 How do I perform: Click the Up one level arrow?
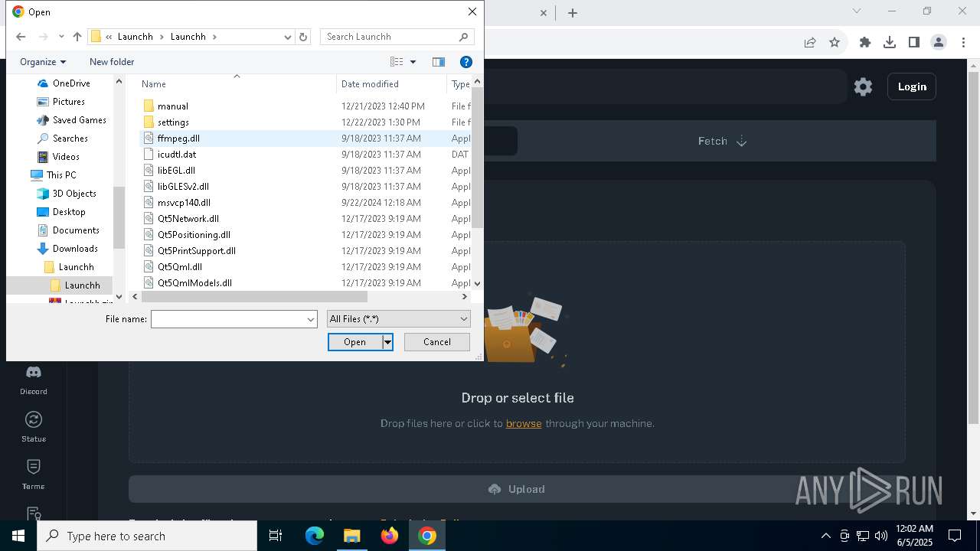(77, 37)
